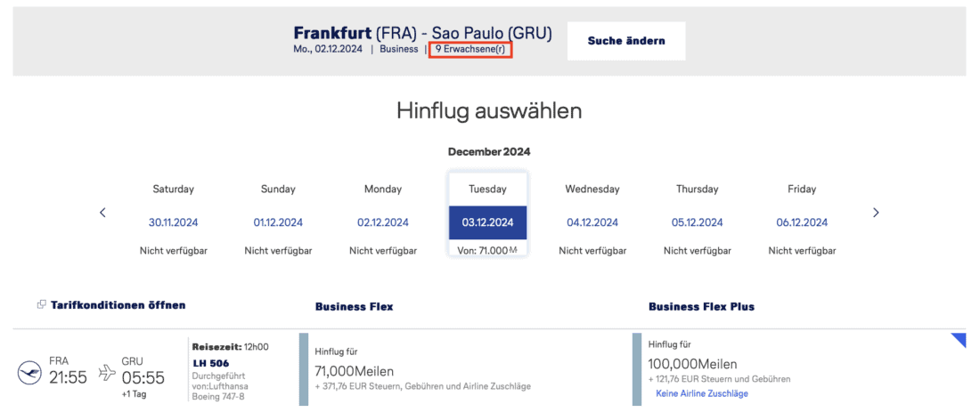Image resolution: width=980 pixels, height=412 pixels.
Task: Click flight number LH 506
Action: click(211, 362)
